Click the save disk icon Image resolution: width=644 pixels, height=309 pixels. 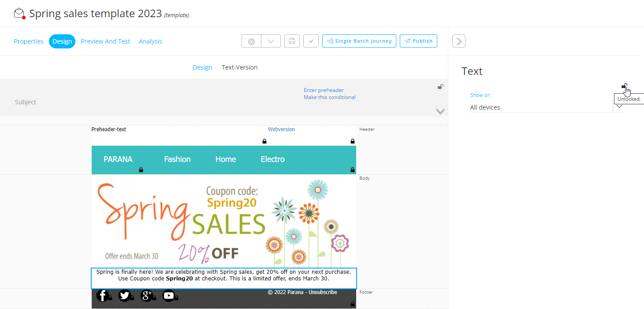point(292,41)
